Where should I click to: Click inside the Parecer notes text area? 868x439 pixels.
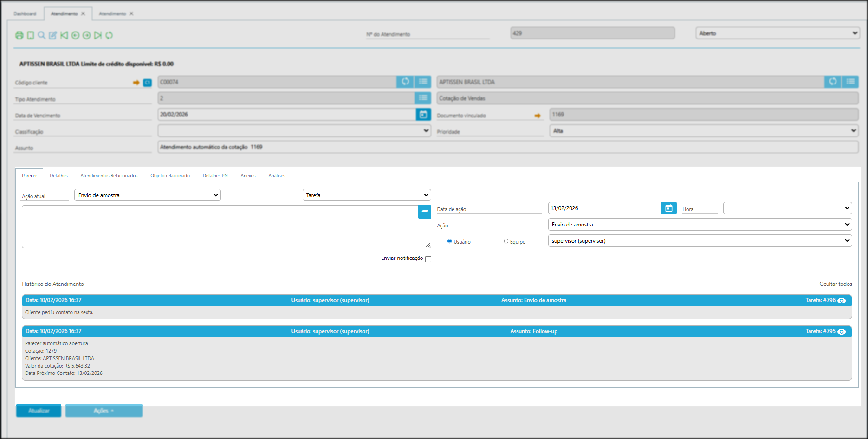tap(218, 226)
